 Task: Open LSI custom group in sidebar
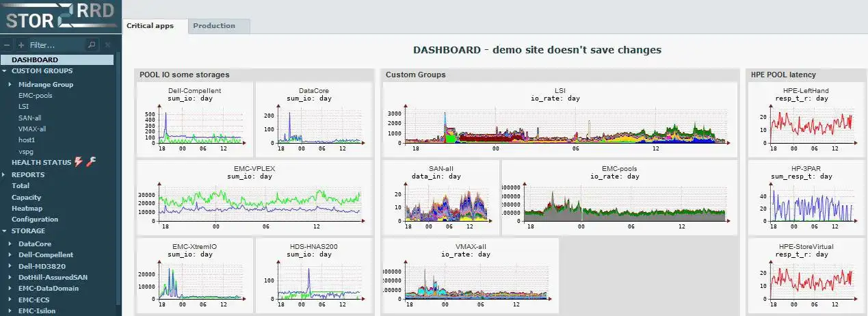(24, 107)
